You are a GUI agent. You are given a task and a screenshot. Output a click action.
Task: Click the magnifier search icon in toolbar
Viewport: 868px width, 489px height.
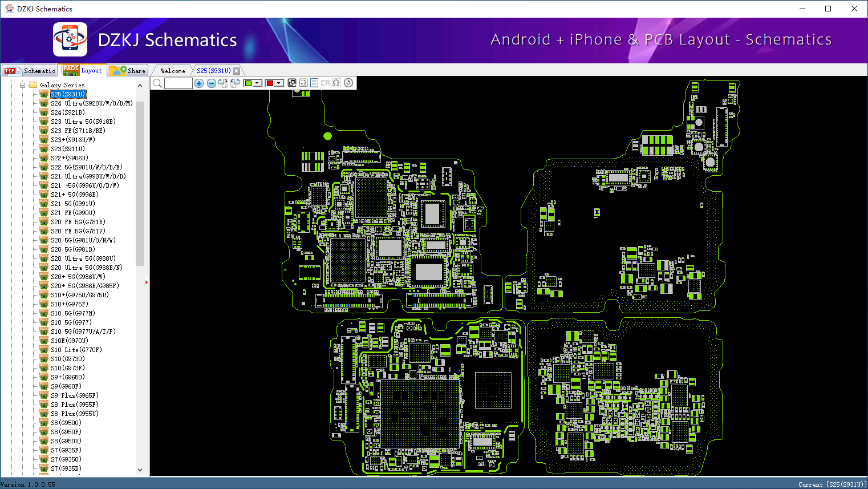tap(157, 83)
